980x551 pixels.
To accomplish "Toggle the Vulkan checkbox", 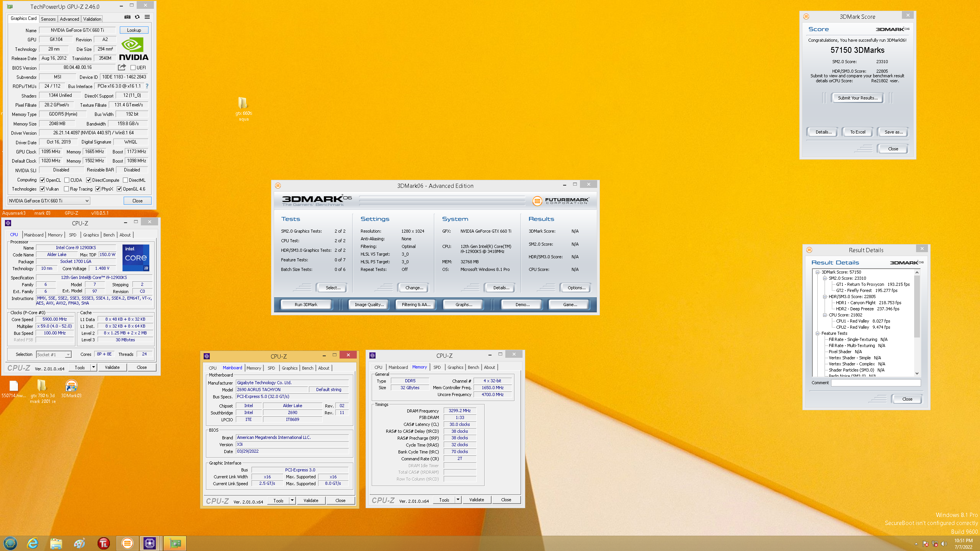I will tap(42, 189).
